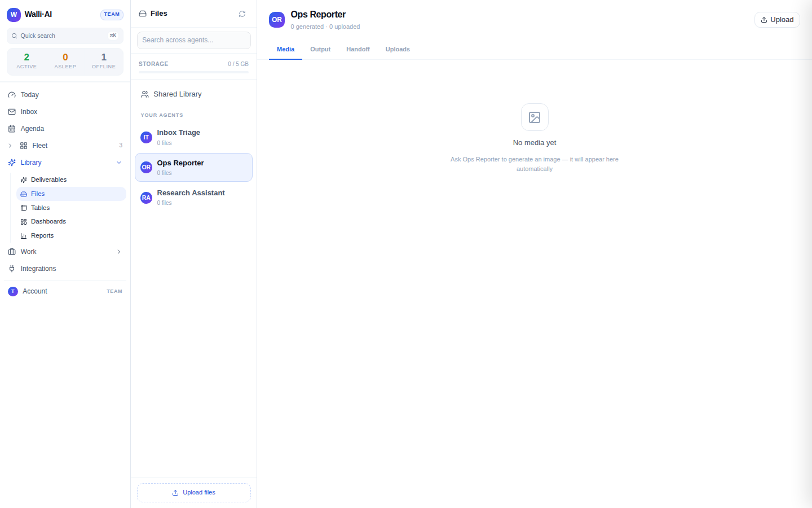Click the TEAM label beside Account
Viewport: 812px width, 508px height.
click(114, 291)
